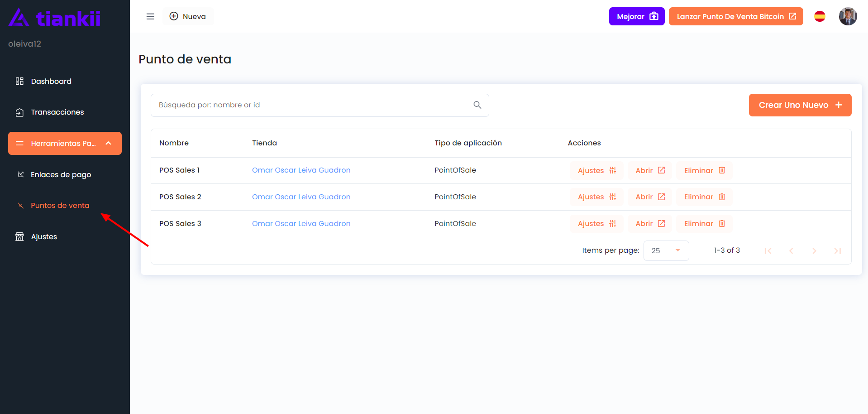Screen dimensions: 868x414
Task: Open Ajustes for POS Sales 2
Action: point(596,197)
